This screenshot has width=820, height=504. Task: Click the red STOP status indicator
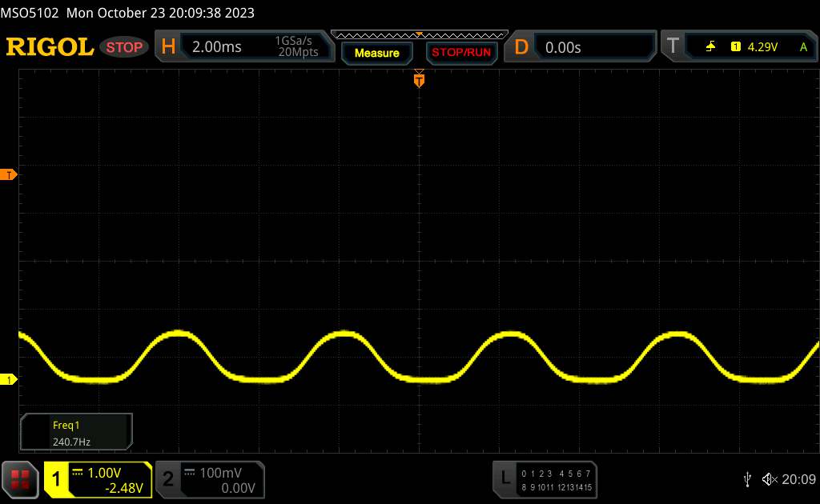click(126, 47)
